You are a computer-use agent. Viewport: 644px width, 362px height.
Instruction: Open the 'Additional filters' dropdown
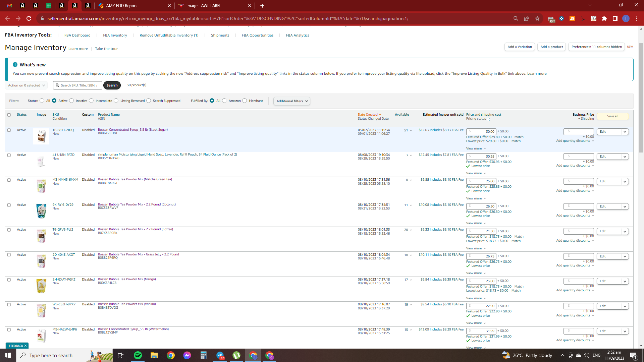coord(292,101)
